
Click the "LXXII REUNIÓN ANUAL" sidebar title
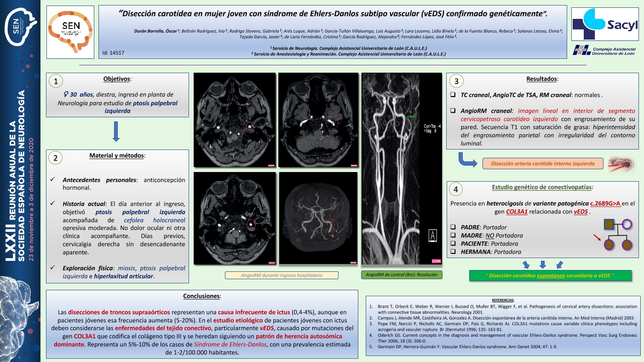click(x=12, y=191)
